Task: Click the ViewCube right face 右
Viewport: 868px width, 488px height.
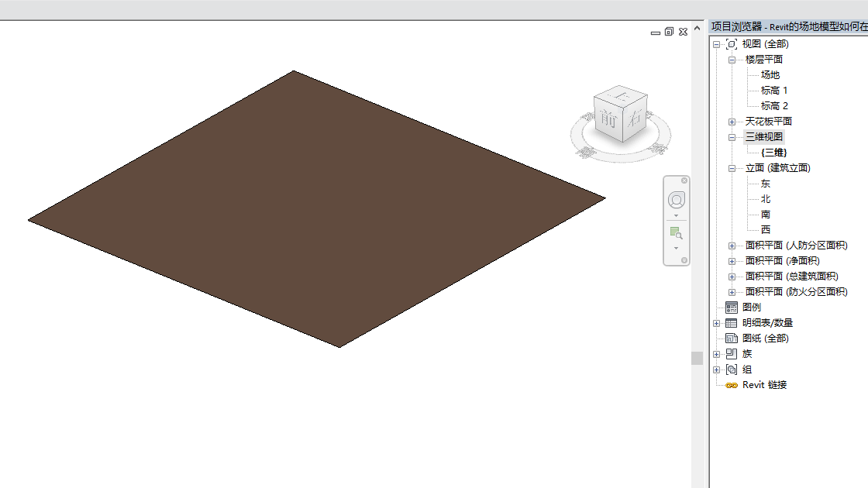Action: pos(635,117)
